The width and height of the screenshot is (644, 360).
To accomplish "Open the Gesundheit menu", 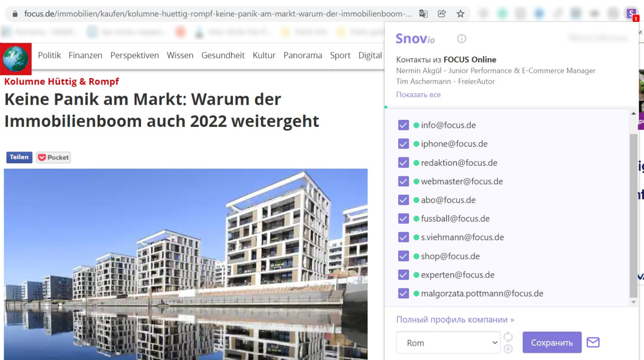I will click(223, 55).
